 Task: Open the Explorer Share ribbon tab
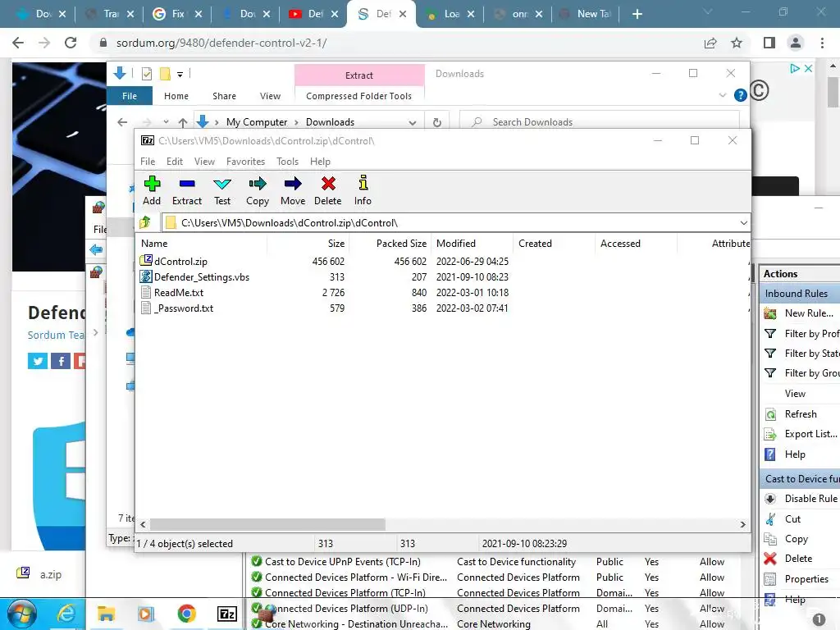point(224,96)
